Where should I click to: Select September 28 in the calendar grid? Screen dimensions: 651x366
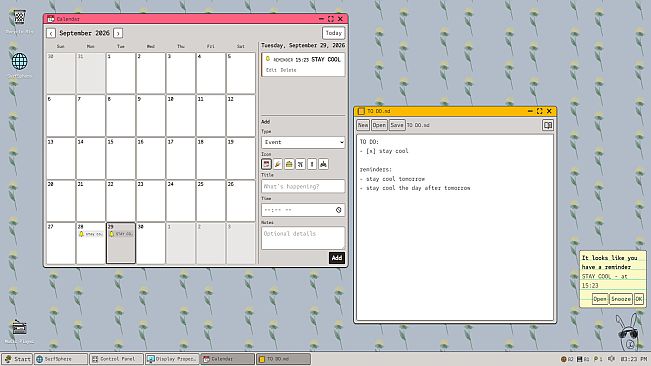(91, 243)
